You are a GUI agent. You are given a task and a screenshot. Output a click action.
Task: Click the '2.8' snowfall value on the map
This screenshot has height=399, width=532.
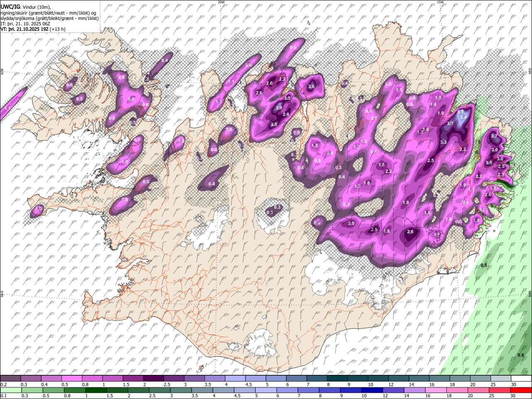(x=286, y=114)
